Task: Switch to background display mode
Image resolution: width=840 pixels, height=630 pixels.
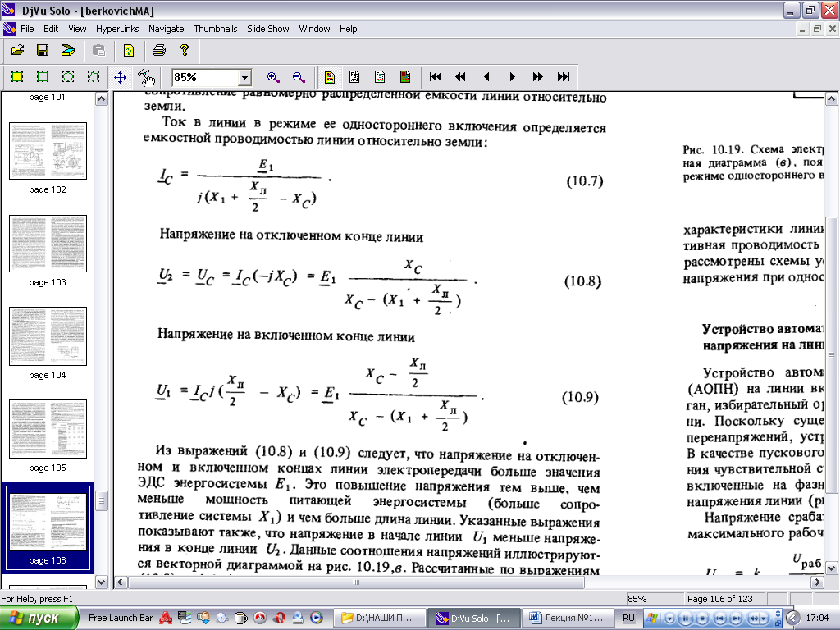Action: [x=405, y=77]
